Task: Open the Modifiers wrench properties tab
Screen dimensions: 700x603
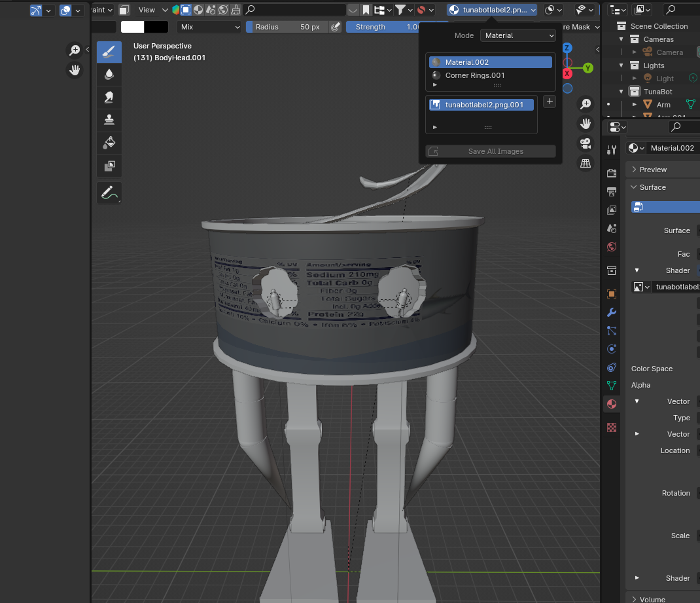Action: (612, 312)
